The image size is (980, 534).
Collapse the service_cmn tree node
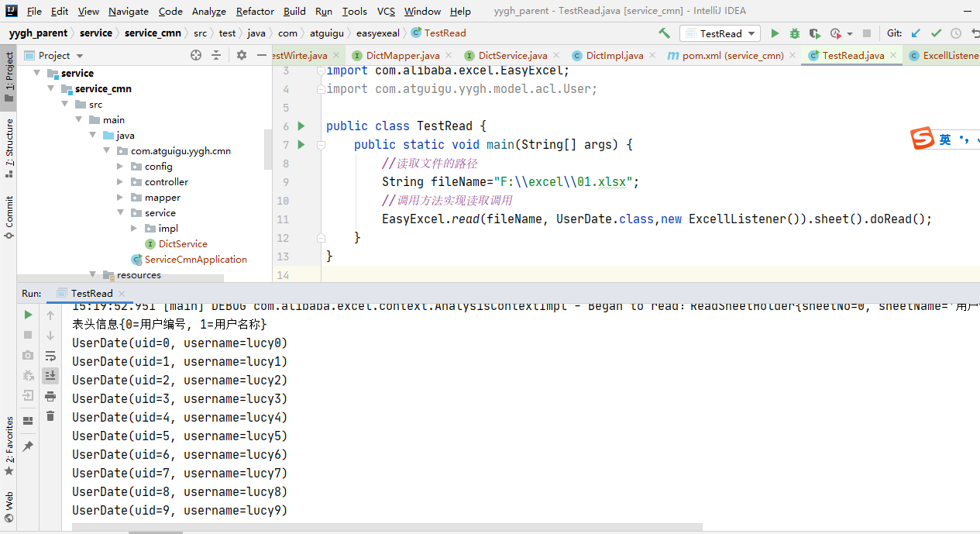point(50,88)
